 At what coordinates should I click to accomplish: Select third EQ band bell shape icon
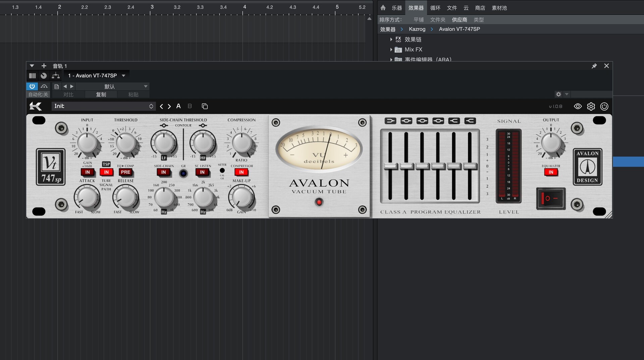point(422,121)
